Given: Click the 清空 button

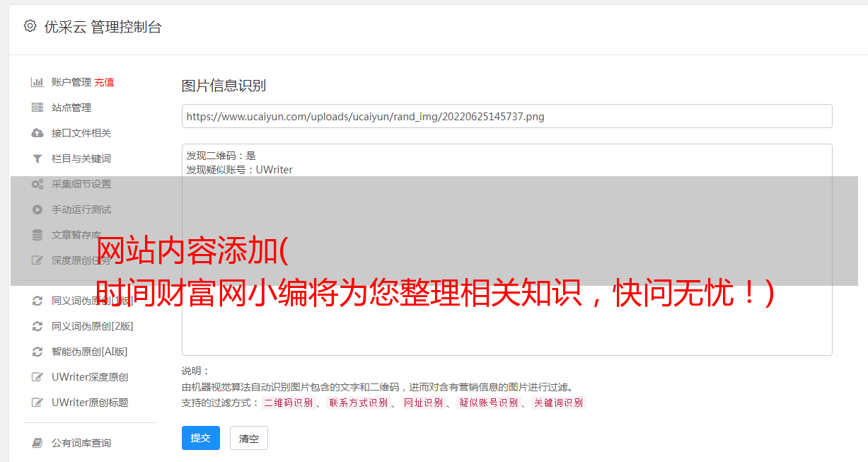Looking at the screenshot, I should [249, 438].
